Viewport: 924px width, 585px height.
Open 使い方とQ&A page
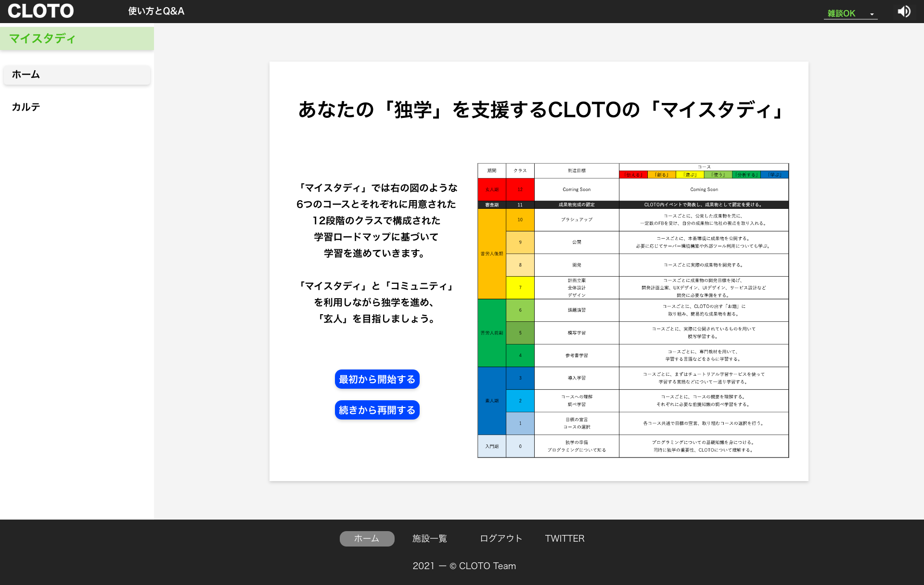point(156,11)
